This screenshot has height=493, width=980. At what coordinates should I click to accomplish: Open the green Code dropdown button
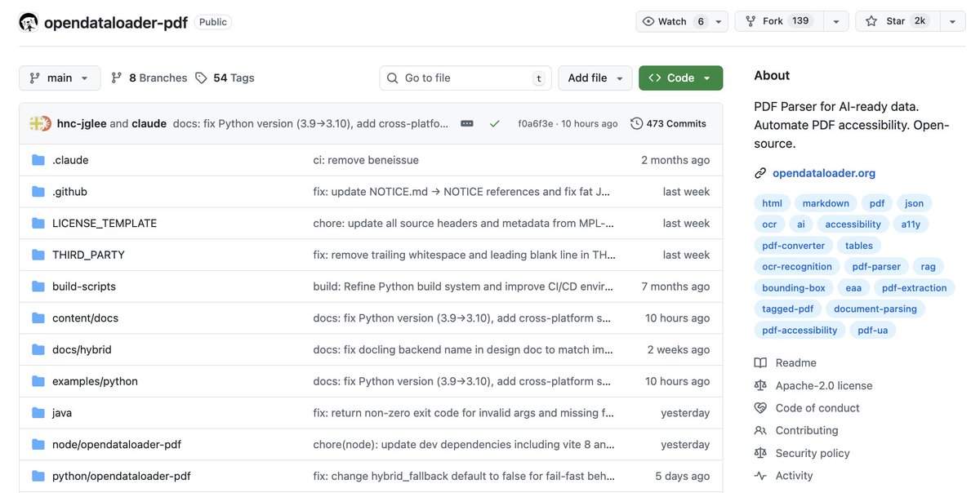(680, 78)
